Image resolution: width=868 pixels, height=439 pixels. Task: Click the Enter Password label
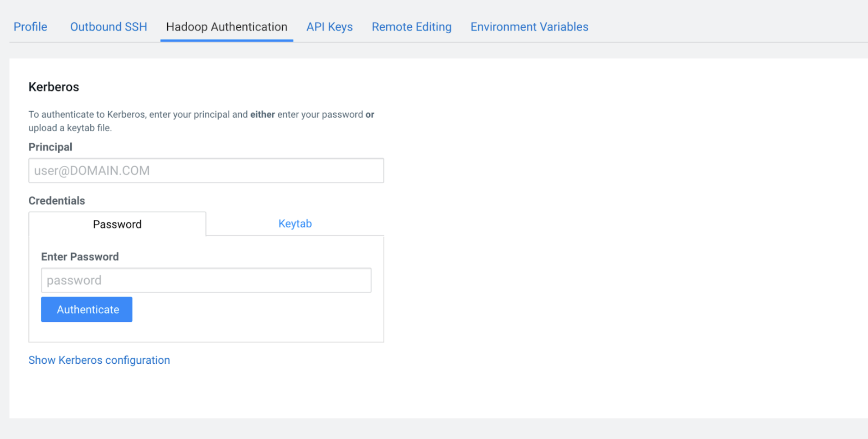[80, 257]
